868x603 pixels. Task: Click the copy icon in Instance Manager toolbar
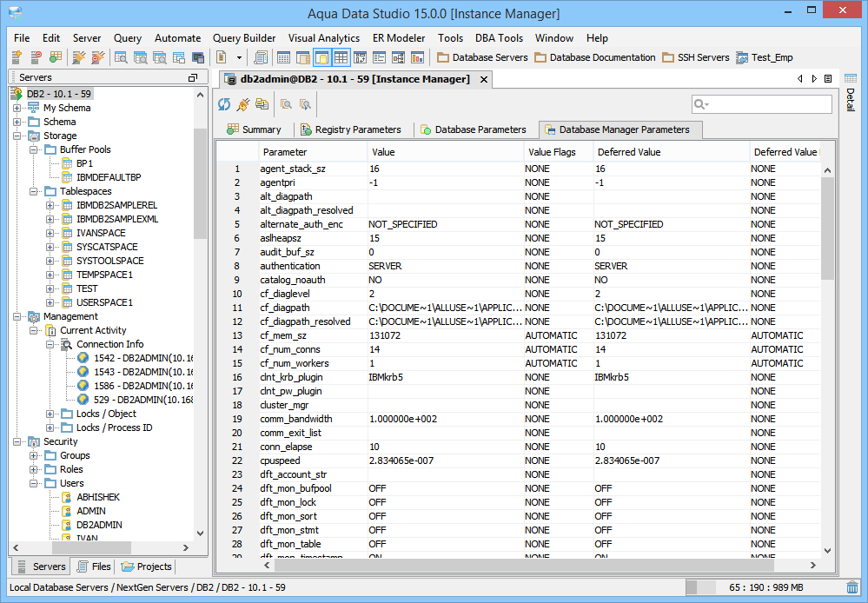[262, 104]
